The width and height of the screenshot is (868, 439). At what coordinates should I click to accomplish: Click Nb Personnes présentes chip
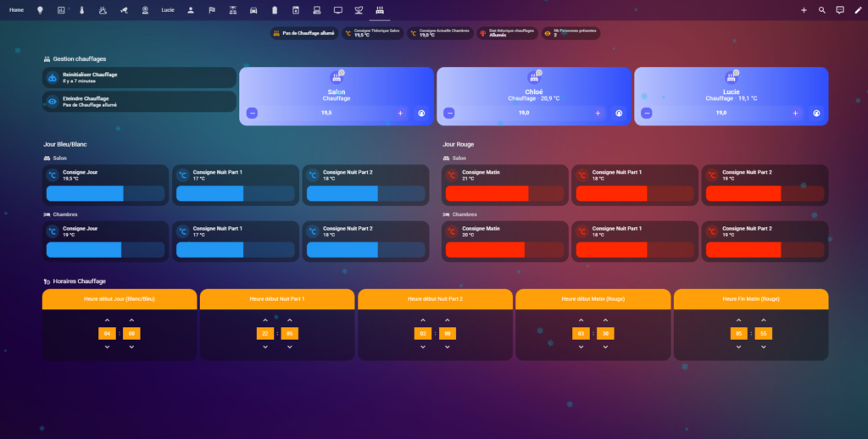pyautogui.click(x=570, y=33)
